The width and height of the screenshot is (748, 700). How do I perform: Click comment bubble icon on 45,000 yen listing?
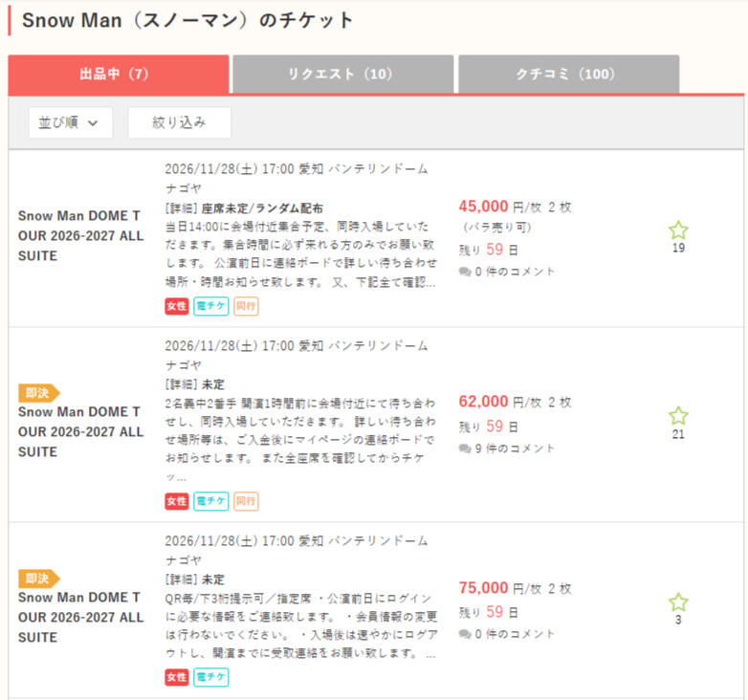click(465, 272)
